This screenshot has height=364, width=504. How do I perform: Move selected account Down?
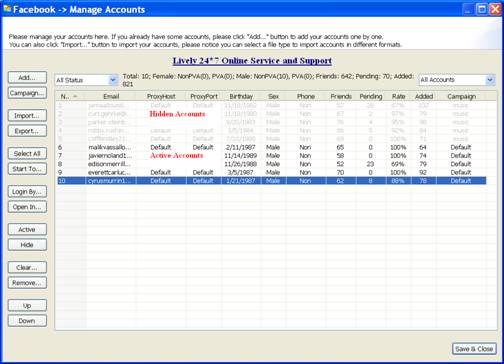27,321
